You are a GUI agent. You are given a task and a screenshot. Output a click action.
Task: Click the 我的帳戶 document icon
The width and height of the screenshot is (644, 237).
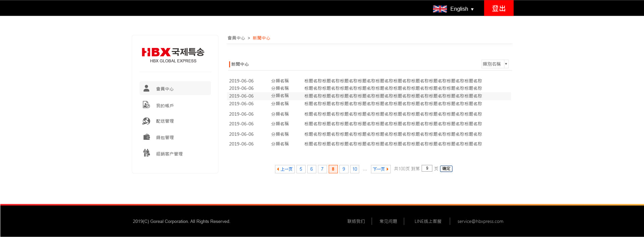pyautogui.click(x=146, y=105)
